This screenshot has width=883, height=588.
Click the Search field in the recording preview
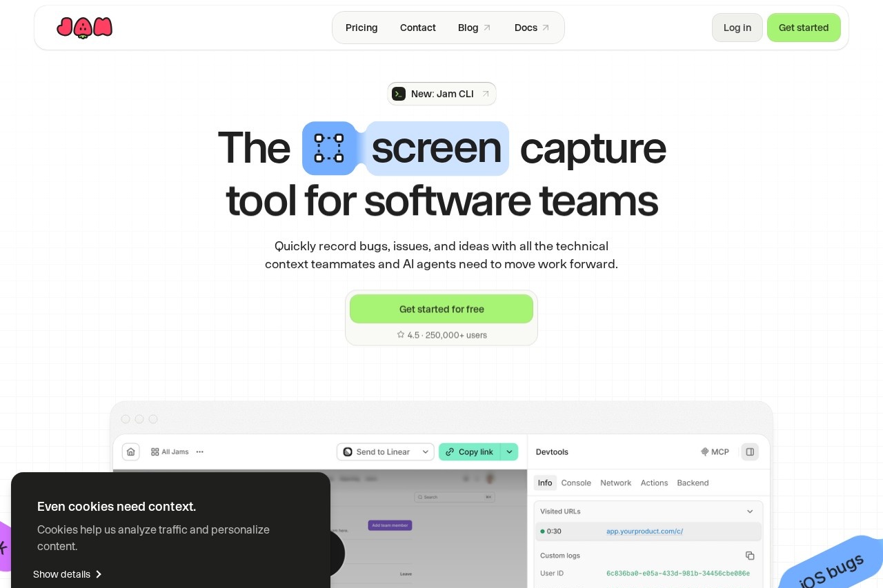point(454,497)
